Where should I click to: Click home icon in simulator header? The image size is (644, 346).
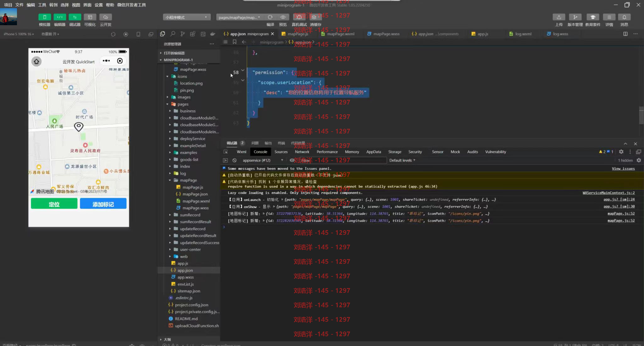point(36,61)
